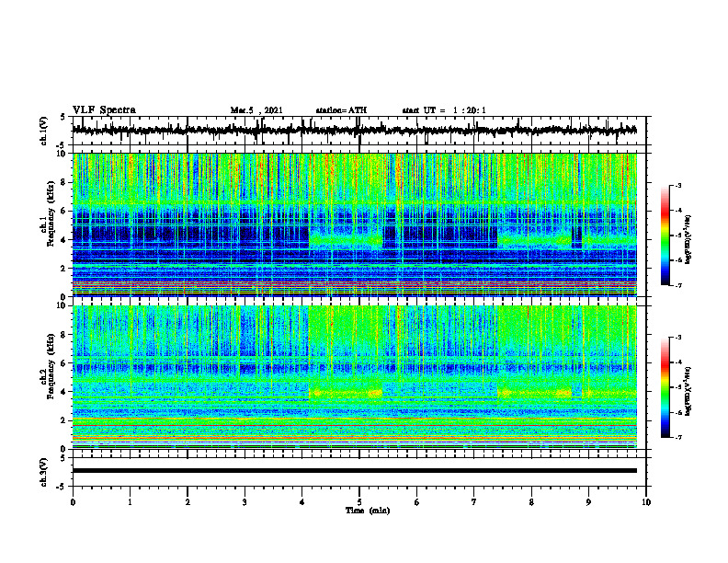Click time axis tick label "1"

(x=130, y=502)
